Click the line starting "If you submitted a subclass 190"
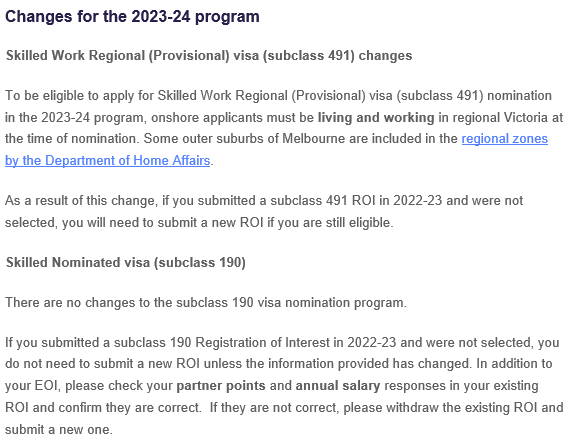The image size is (576, 442). 282,342
